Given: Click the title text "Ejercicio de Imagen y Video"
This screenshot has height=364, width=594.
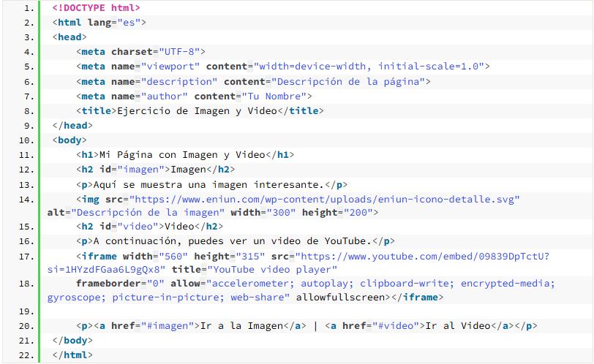Looking at the screenshot, I should (198, 110).
